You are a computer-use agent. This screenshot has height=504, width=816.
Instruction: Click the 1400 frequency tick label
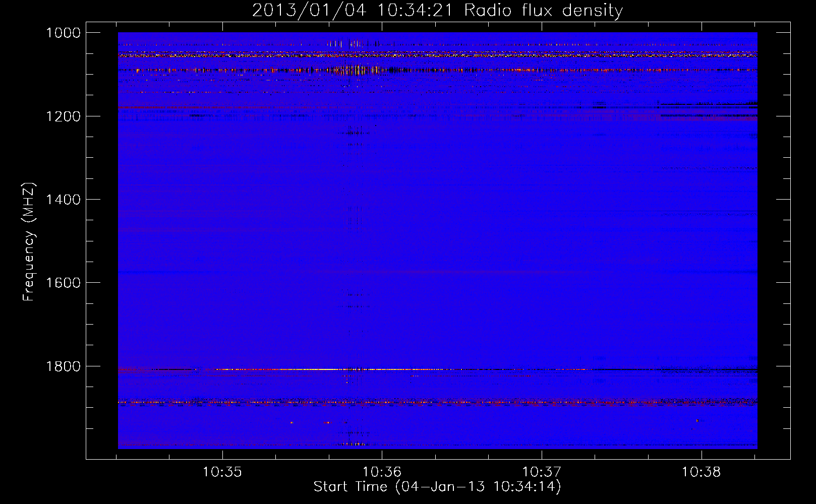point(63,200)
